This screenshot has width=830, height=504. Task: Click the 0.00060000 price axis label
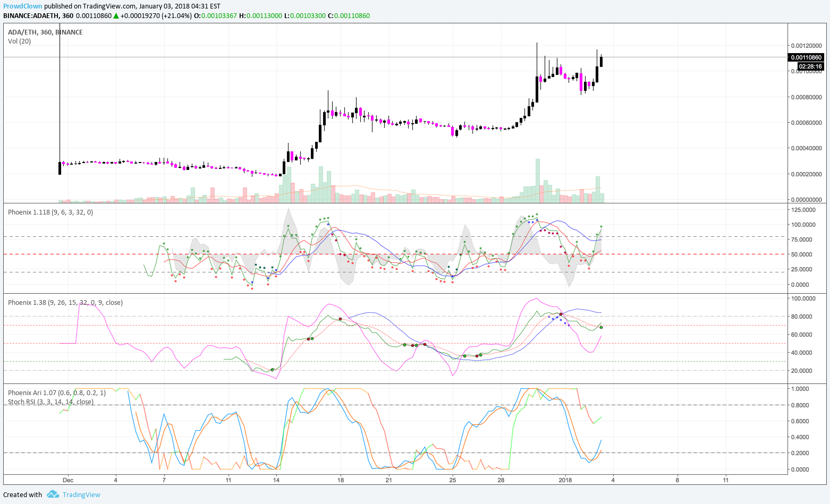click(806, 123)
